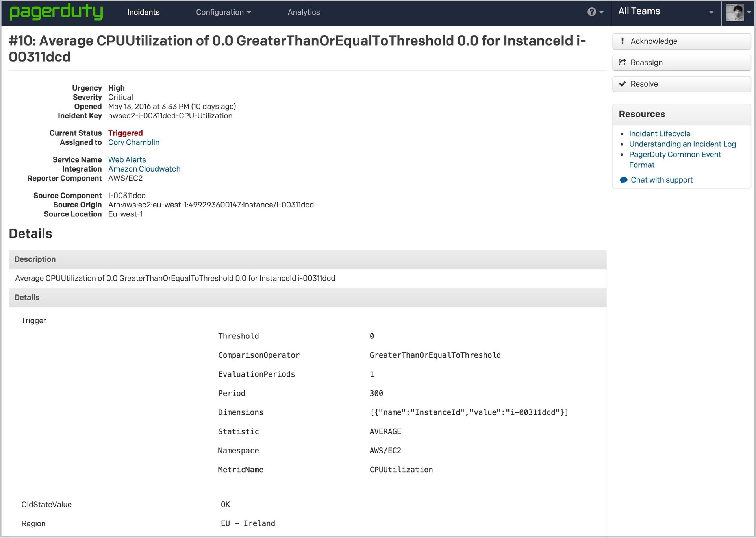Click the Acknowledge exclamation icon

[623, 41]
